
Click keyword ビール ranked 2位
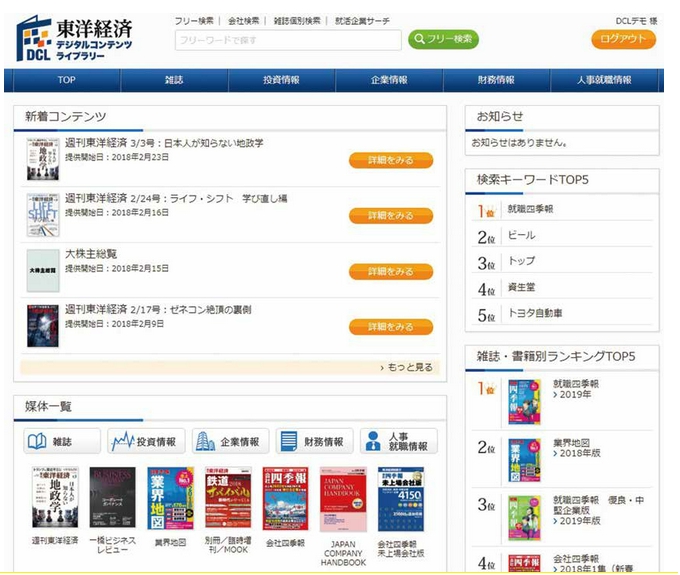[521, 235]
